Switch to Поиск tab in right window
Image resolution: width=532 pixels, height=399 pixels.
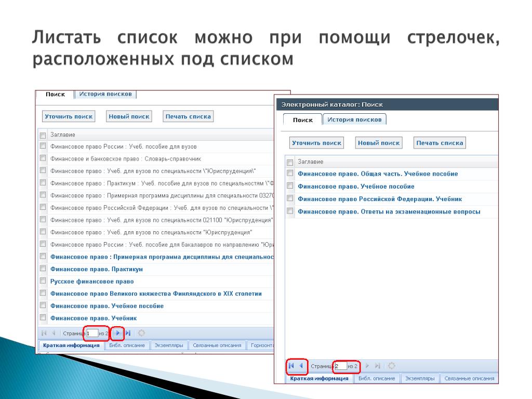point(303,120)
